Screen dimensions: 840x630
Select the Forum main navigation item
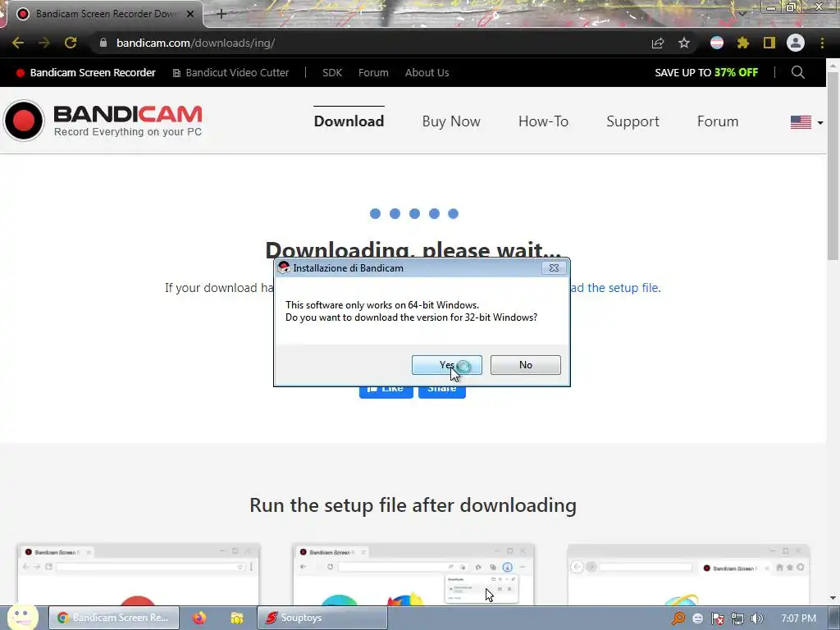click(x=718, y=121)
